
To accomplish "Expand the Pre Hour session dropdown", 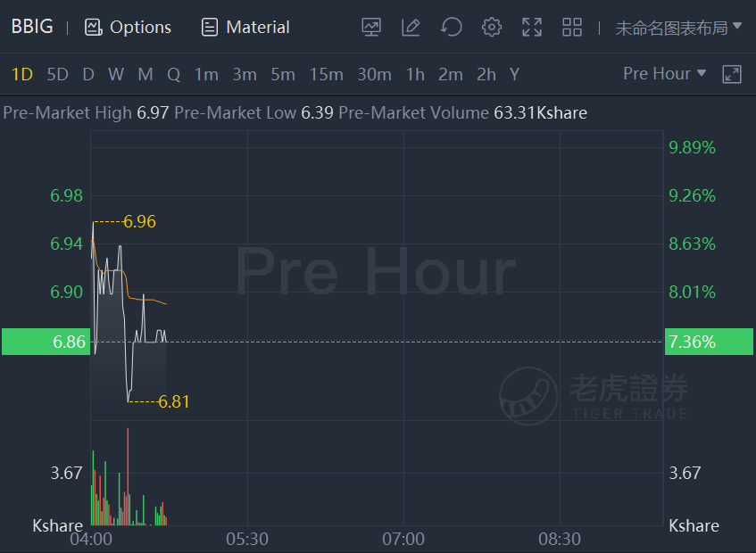I will tap(664, 74).
